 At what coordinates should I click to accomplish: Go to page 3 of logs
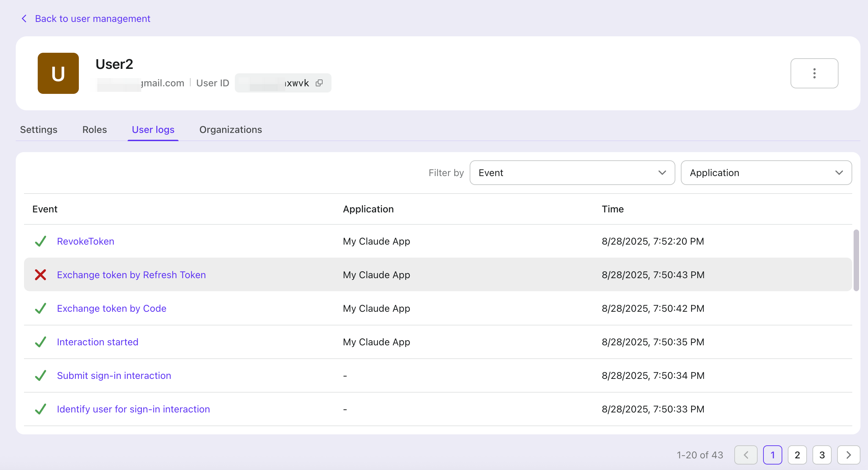pyautogui.click(x=822, y=455)
